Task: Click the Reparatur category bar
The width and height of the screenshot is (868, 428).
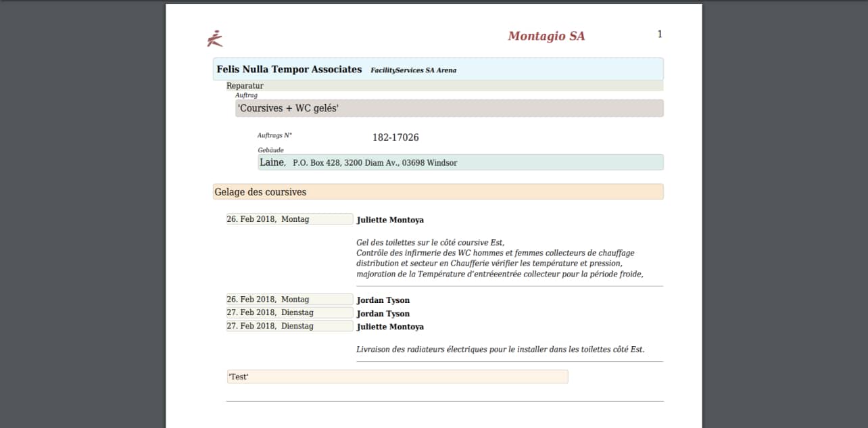Action: click(443, 86)
